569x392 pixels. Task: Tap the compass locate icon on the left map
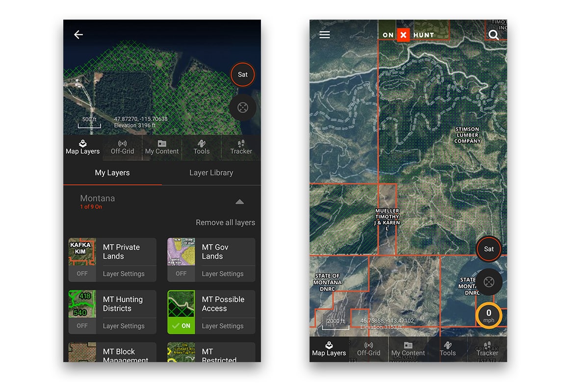[243, 107]
